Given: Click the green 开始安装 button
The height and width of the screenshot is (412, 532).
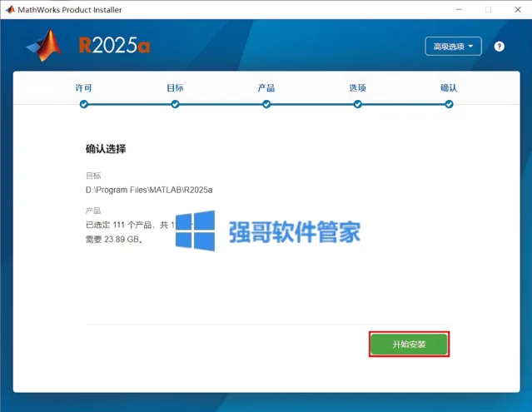Looking at the screenshot, I should point(409,345).
